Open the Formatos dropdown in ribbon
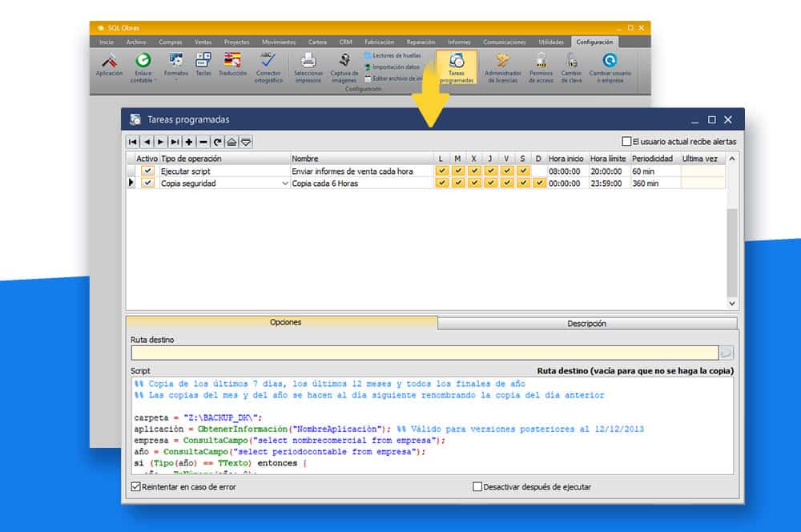Image resolution: width=801 pixels, height=532 pixels. coord(176,79)
